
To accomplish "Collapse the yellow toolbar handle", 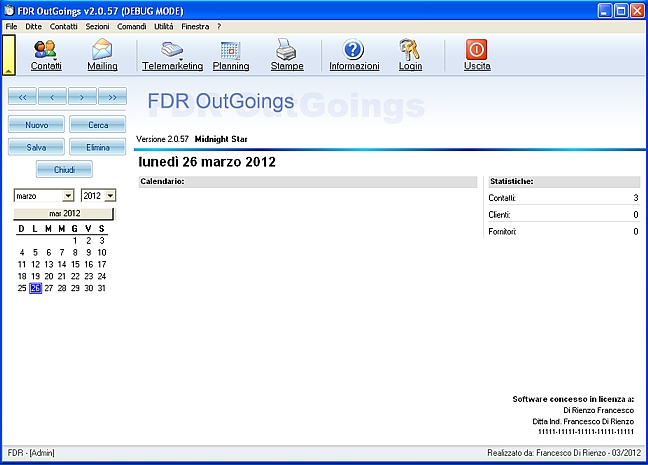I will pyautogui.click(x=9, y=55).
